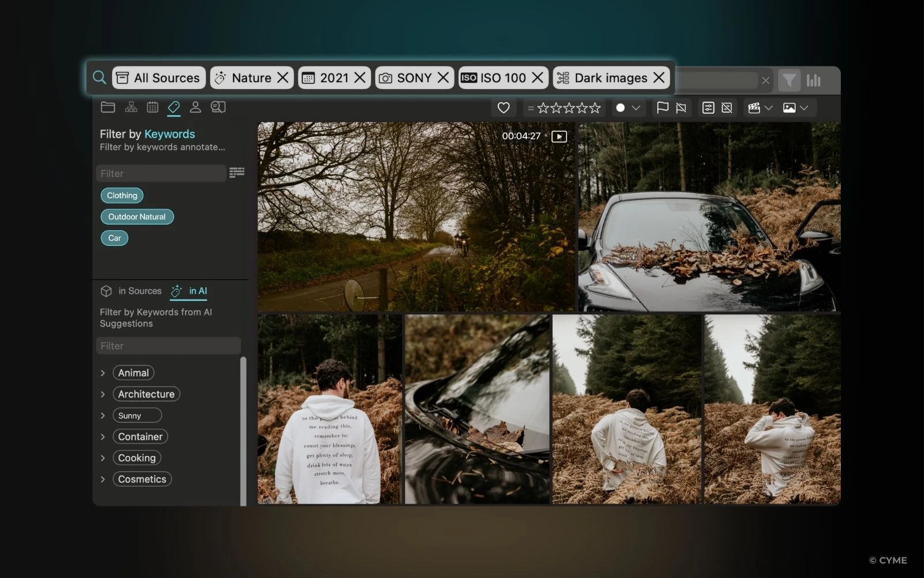Expand the Animal keyword group
Screen dimensions: 924x578
coord(103,373)
